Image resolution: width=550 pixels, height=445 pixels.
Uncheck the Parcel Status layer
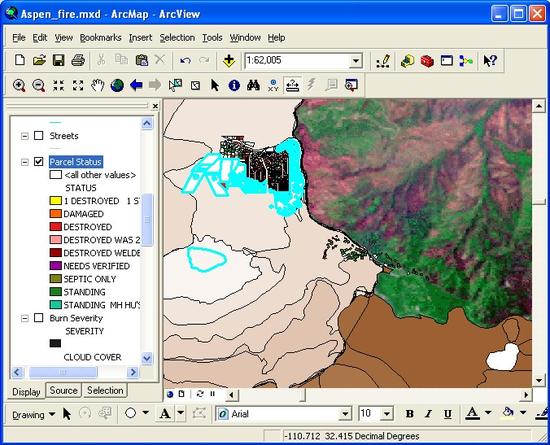coord(39,162)
